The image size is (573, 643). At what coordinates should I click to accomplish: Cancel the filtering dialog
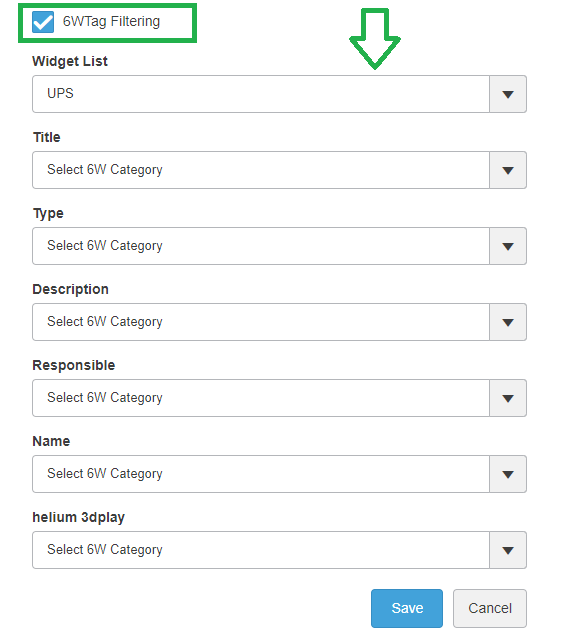click(490, 608)
